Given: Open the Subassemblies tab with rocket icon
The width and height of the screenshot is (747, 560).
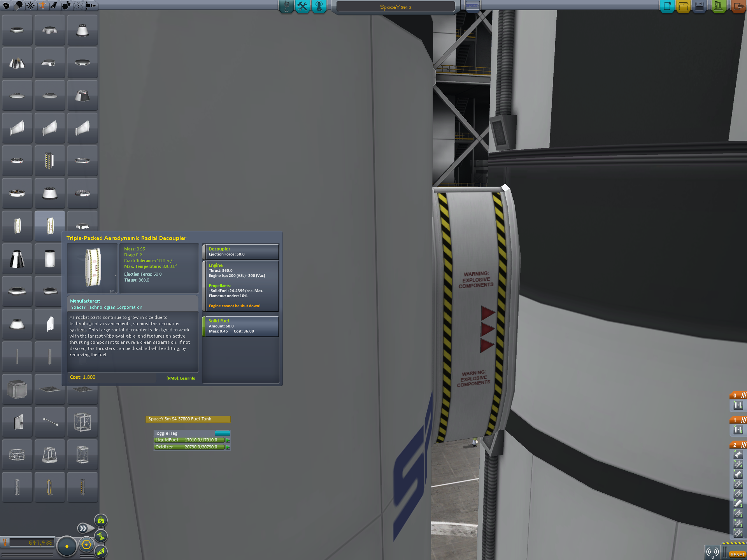Looking at the screenshot, I should pyautogui.click(x=90, y=5).
